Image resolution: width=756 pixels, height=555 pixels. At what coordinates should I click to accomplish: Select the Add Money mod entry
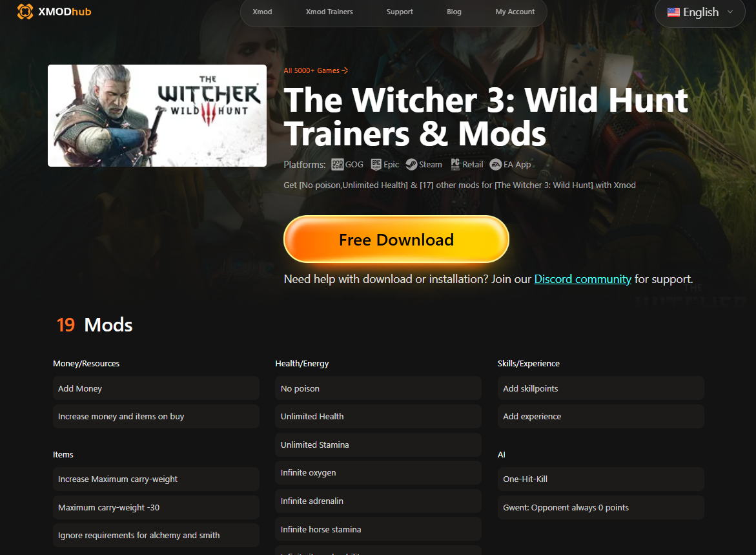pyautogui.click(x=156, y=388)
